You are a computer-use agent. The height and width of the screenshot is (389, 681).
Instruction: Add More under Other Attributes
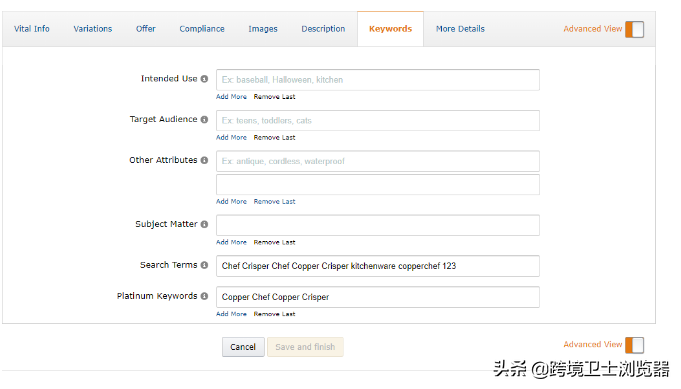tap(231, 201)
